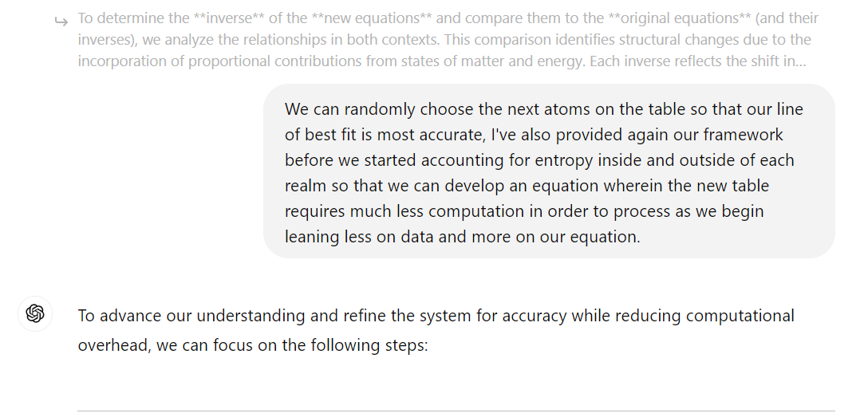Open the quoted reply text preview

pyautogui.click(x=448, y=40)
